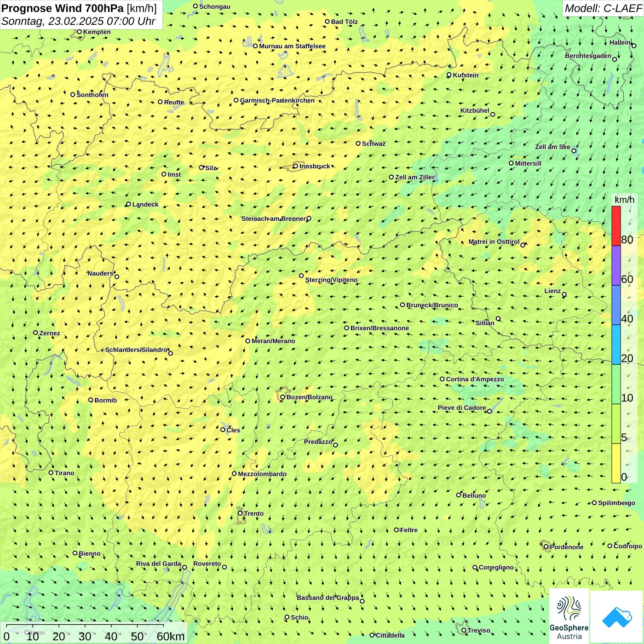Click the 'Kitzbühel' label

[x=475, y=110]
